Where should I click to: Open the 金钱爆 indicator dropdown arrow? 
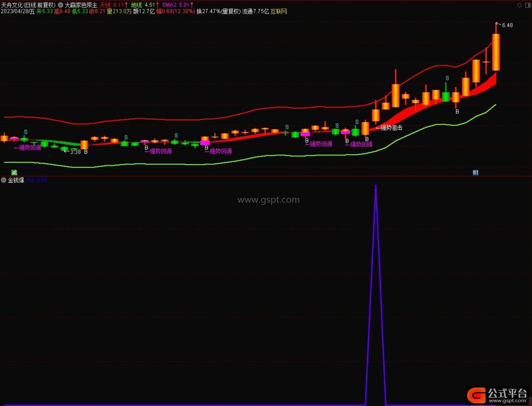coord(3,180)
